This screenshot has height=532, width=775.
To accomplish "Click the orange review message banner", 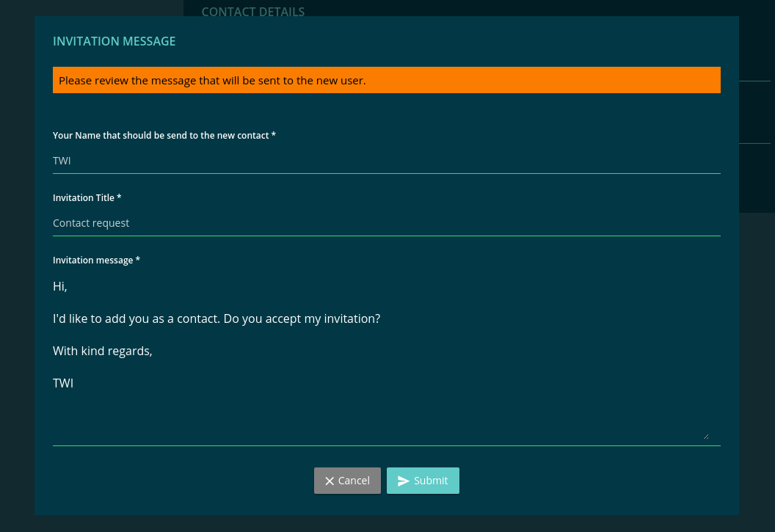I will click(x=387, y=80).
